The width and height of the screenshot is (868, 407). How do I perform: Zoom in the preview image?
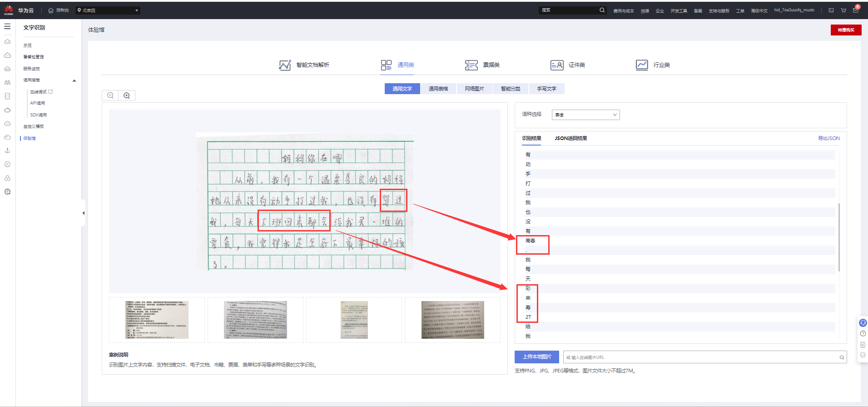[x=127, y=95]
